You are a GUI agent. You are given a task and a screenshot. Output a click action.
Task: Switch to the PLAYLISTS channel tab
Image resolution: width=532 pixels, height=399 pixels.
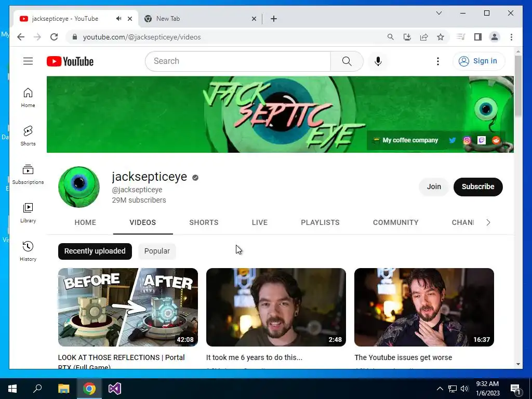pyautogui.click(x=320, y=222)
